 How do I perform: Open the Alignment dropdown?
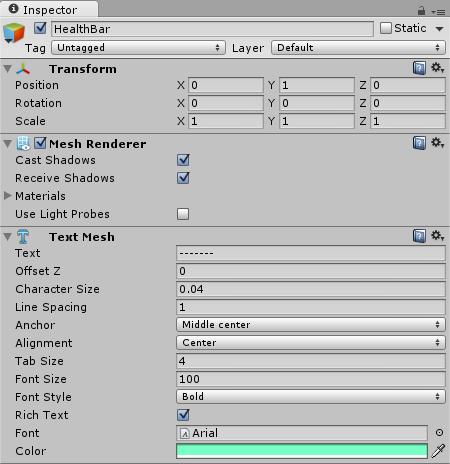pos(311,343)
